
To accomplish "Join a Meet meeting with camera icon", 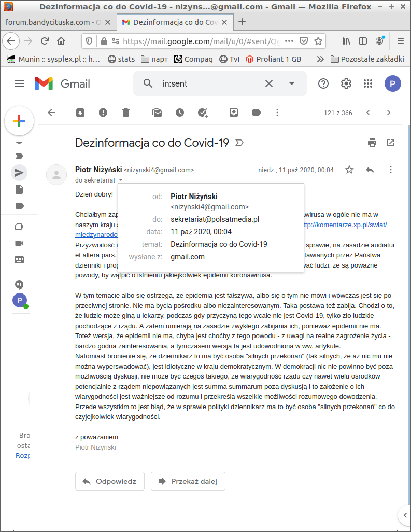I will point(19,243).
